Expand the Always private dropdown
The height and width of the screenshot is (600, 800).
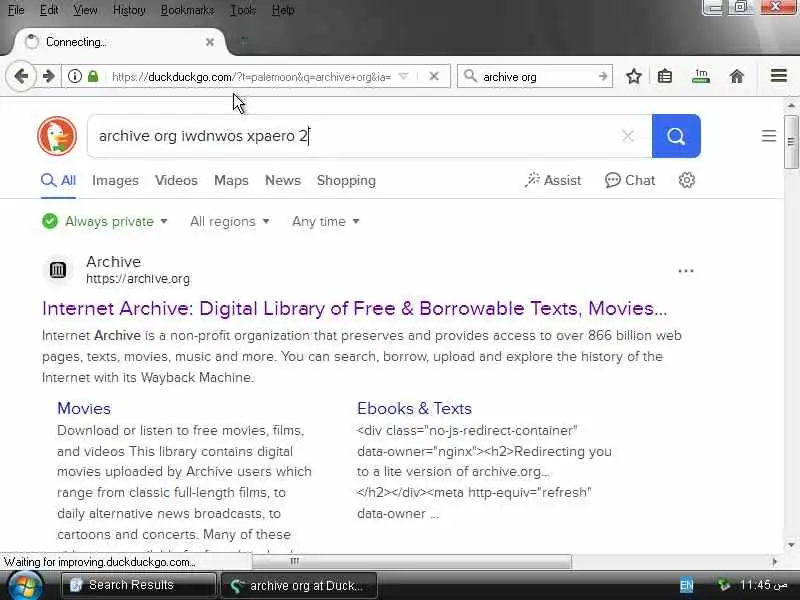tap(105, 221)
